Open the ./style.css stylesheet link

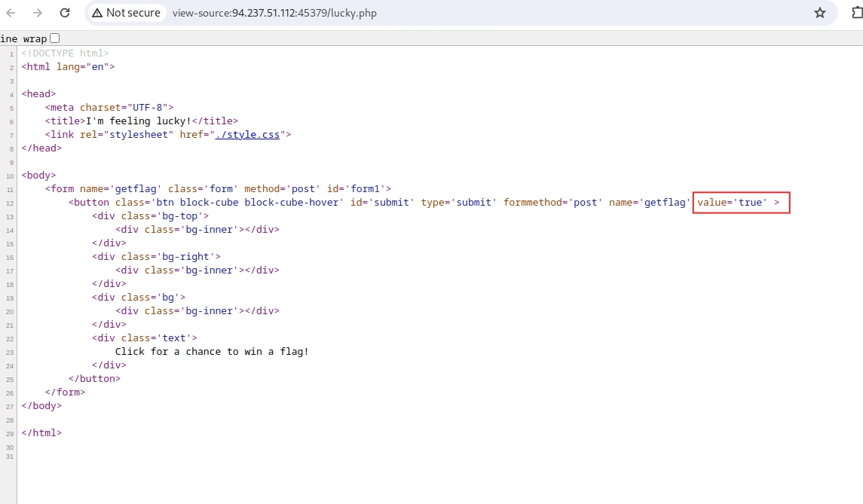[249, 135]
